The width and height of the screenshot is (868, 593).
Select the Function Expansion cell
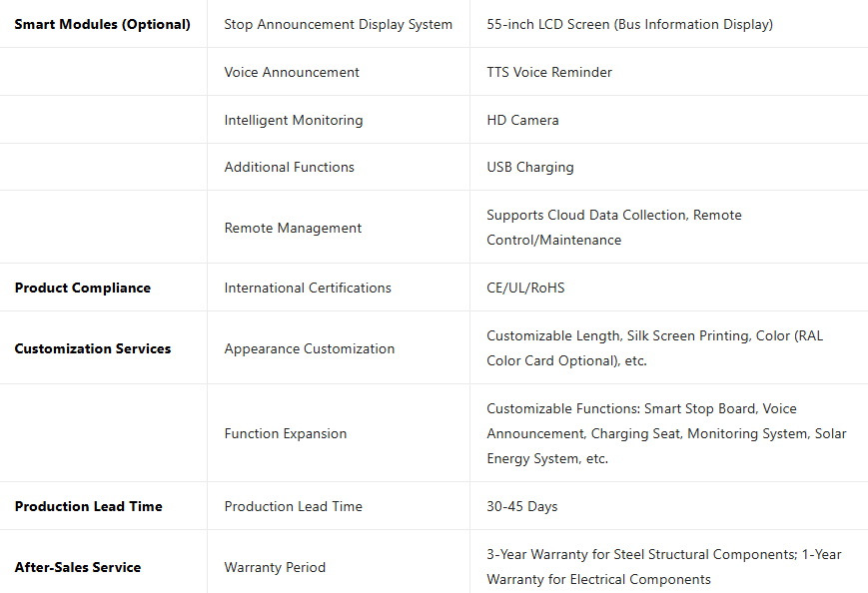point(286,433)
